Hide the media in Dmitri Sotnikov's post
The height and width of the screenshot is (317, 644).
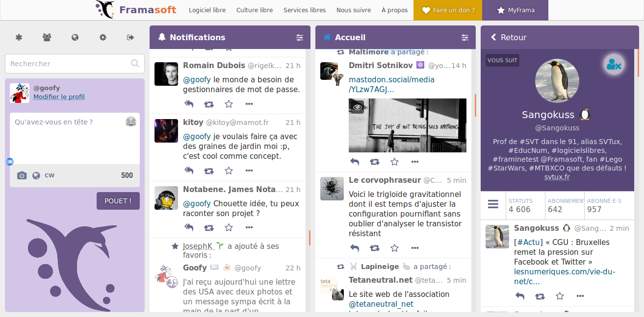(x=357, y=106)
